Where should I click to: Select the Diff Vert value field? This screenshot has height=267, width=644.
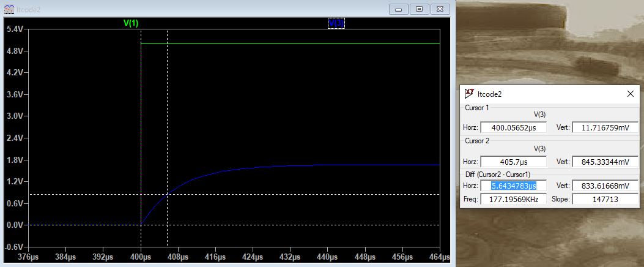[604, 186]
